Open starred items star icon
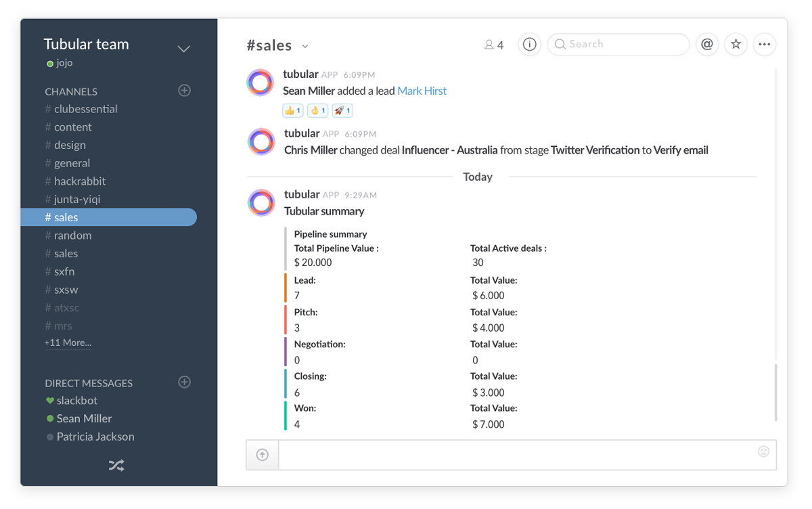 736,44
